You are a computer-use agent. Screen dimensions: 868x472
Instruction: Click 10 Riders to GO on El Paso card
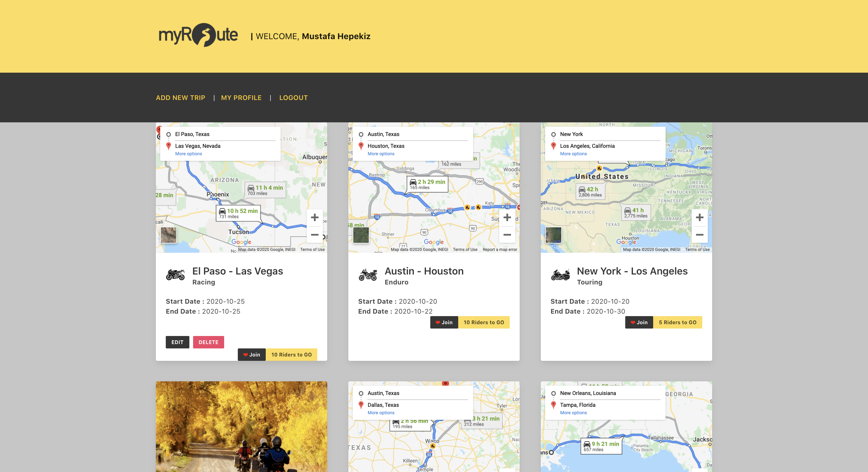tap(292, 355)
